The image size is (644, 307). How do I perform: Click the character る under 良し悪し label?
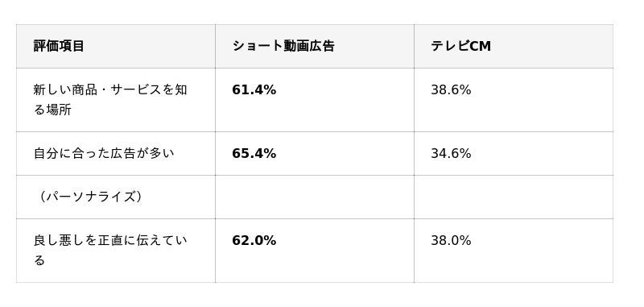click(x=39, y=260)
